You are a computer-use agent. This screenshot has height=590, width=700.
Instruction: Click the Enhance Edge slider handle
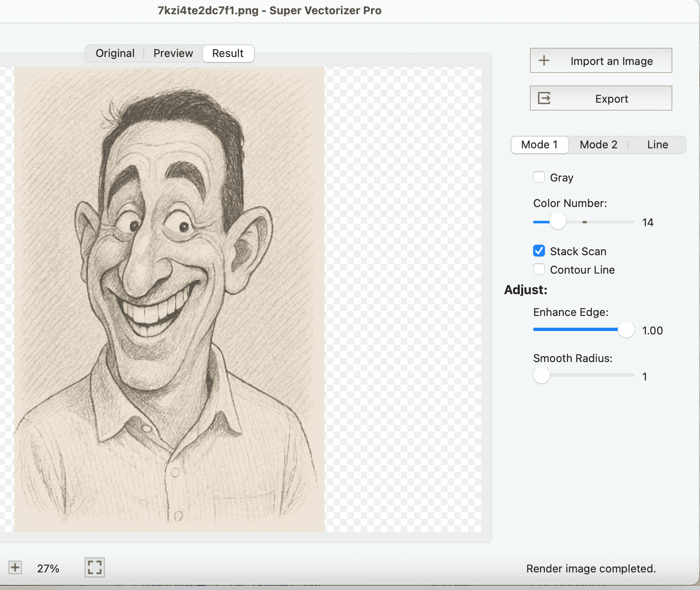pyautogui.click(x=626, y=330)
